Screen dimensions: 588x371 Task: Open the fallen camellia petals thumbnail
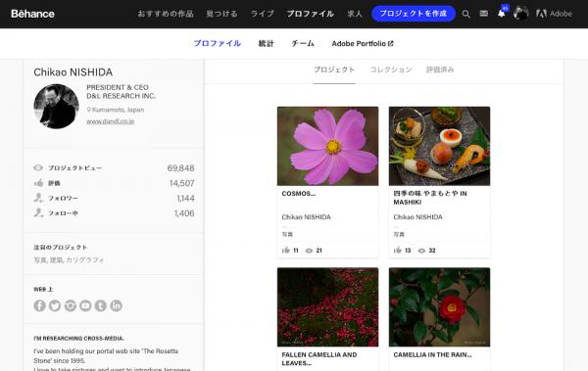coord(327,307)
